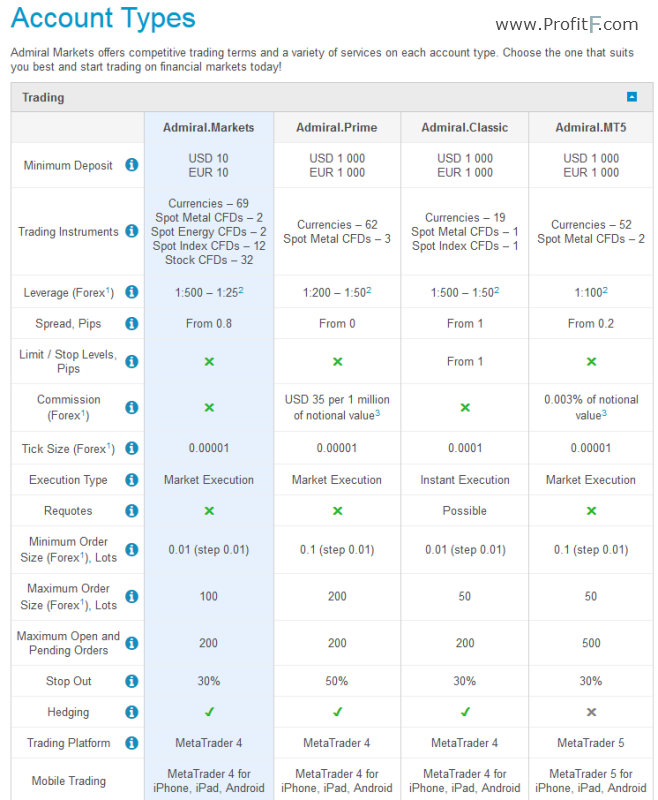Click '0.1 (step 0.01)' for Admiral.Prime
This screenshot has width=658, height=800.
coord(337,549)
